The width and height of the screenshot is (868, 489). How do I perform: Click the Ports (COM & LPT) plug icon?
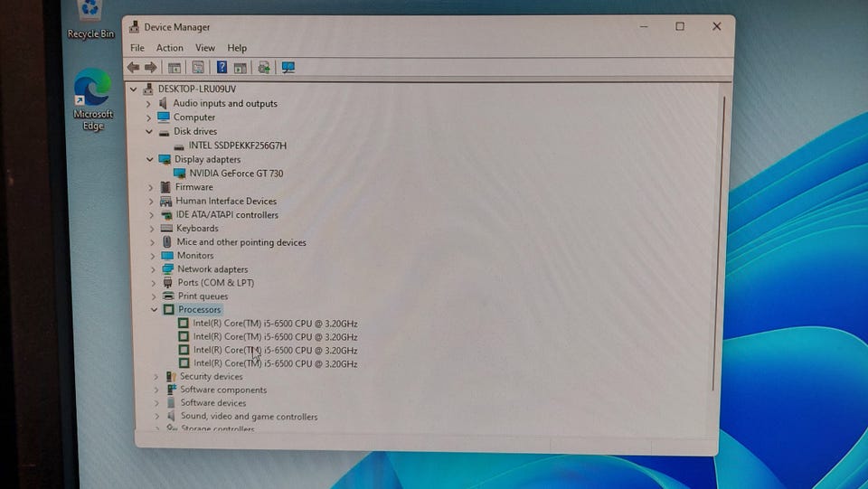[168, 283]
